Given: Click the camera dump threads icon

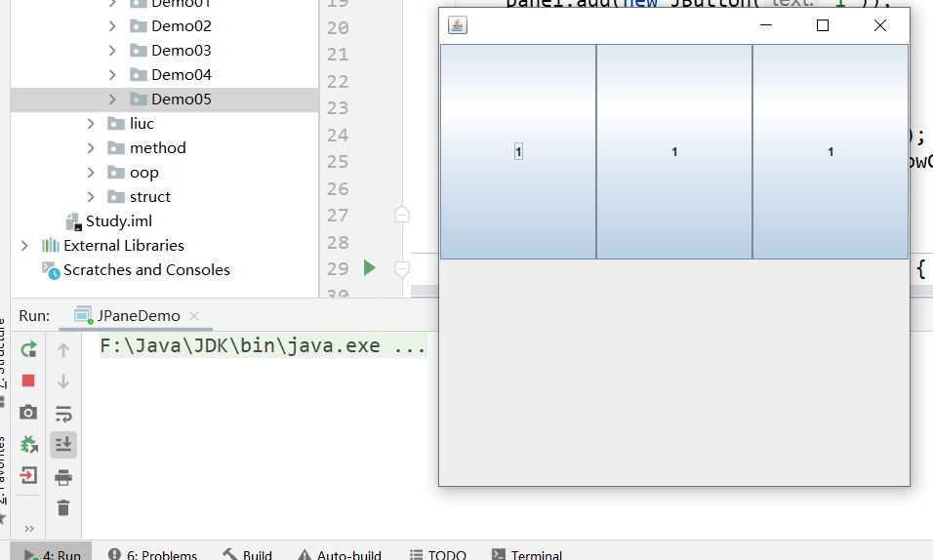Looking at the screenshot, I should [28, 413].
